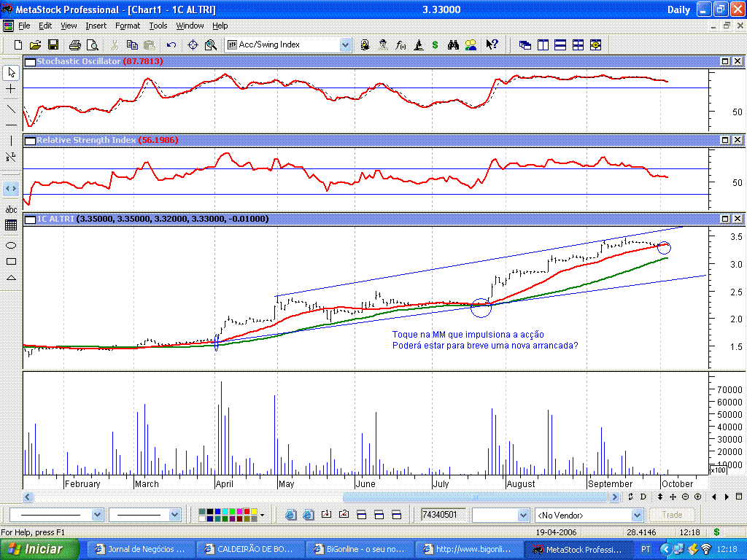747x560 pixels.
Task: Create a new chart with New icon
Action: [x=18, y=44]
